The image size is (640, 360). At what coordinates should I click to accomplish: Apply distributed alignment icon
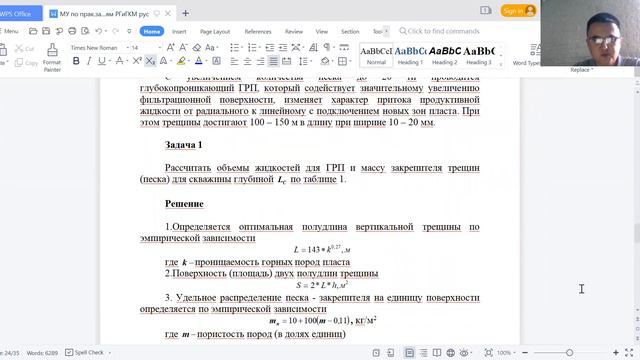click(x=287, y=61)
